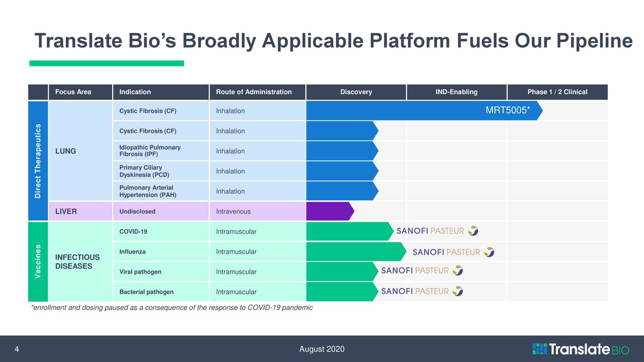The image size is (644, 362).
Task: Click the 'INFECTIOUS DISEASES' cell
Action: [80, 261]
